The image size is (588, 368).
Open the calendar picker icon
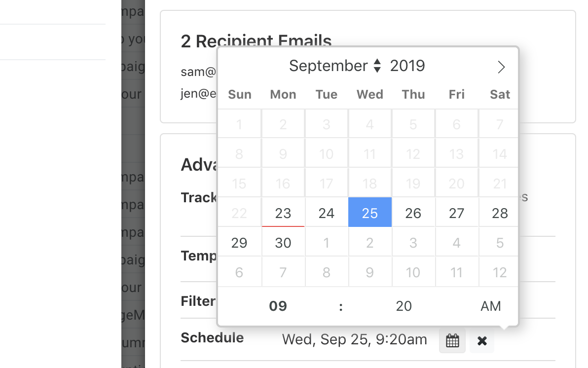pos(452,340)
